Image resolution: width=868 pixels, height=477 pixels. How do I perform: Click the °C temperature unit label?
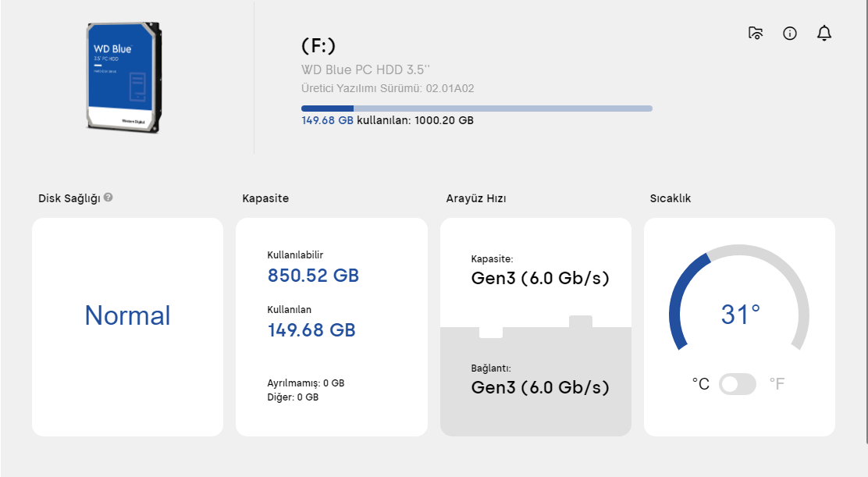[x=700, y=384]
